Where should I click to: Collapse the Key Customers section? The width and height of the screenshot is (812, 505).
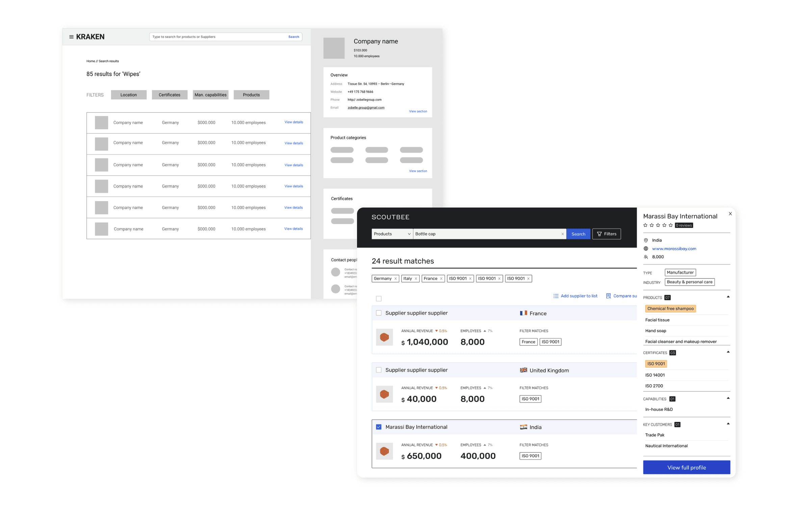tap(728, 424)
